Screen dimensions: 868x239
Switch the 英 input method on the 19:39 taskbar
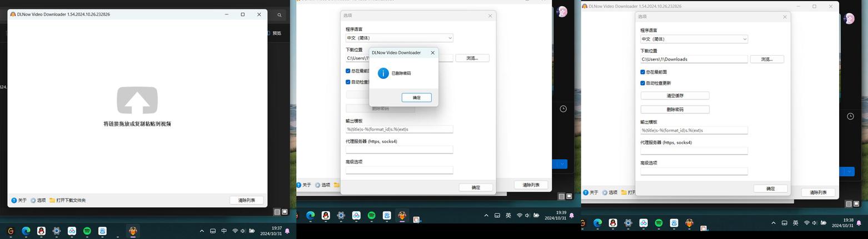pyautogui.click(x=508, y=216)
